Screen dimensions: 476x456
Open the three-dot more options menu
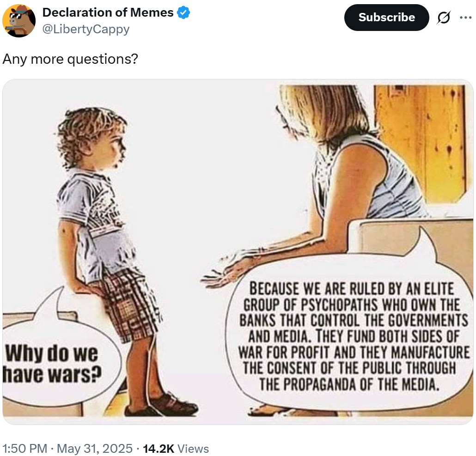coord(465,18)
